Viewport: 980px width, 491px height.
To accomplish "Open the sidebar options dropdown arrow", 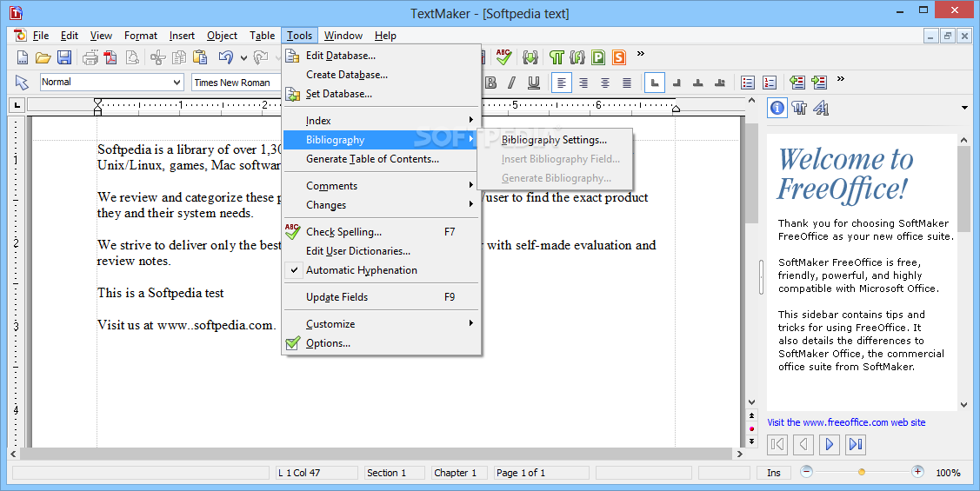I will (x=965, y=109).
